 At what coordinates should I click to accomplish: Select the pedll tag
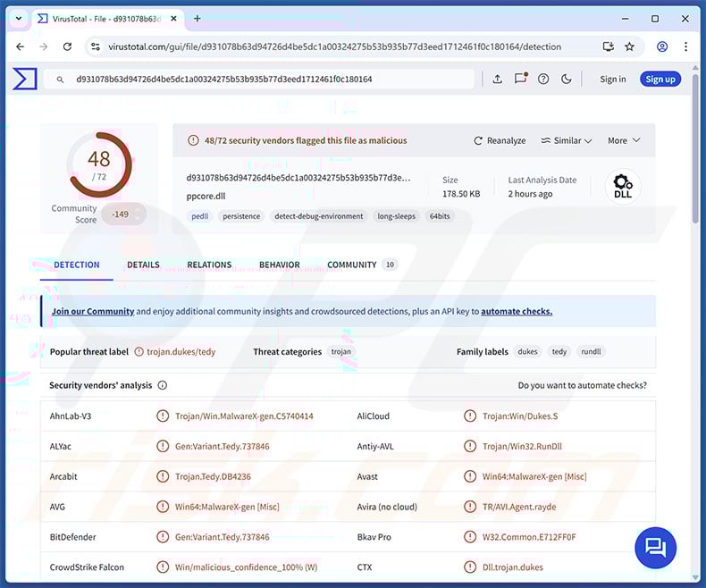click(x=200, y=216)
